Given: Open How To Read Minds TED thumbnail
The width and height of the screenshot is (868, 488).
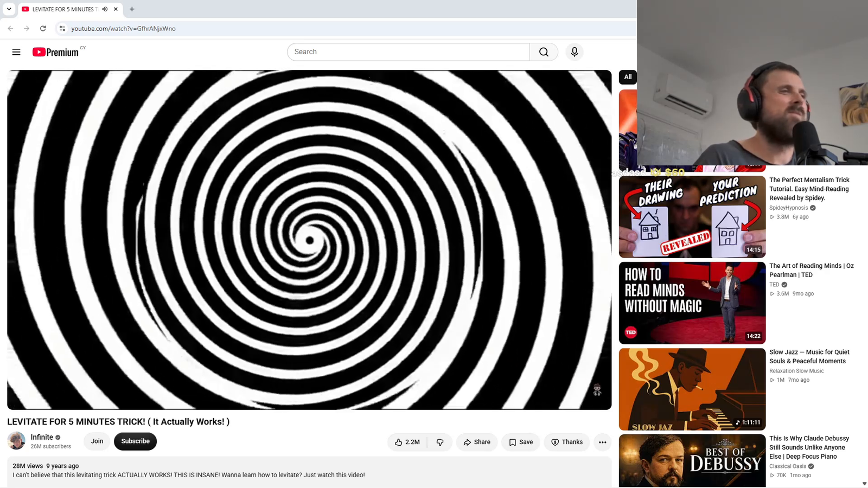Looking at the screenshot, I should click(x=692, y=303).
